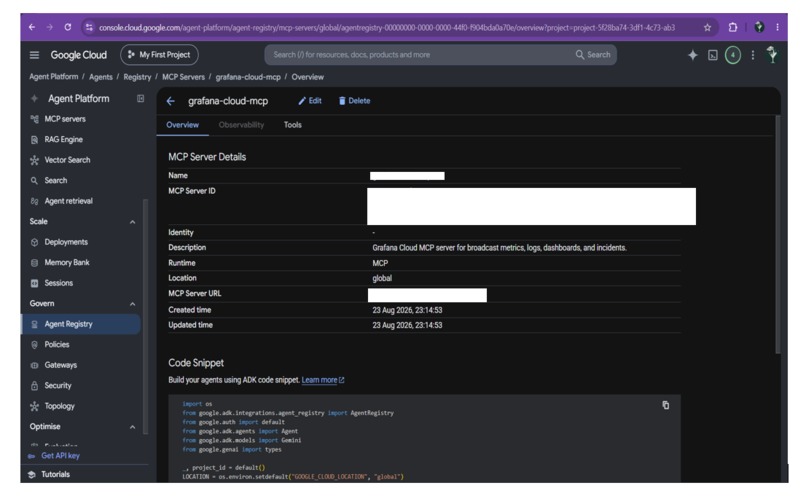806x504 pixels.
Task: Go to grafana-cloud-mcp breadcrumb
Action: [248, 77]
